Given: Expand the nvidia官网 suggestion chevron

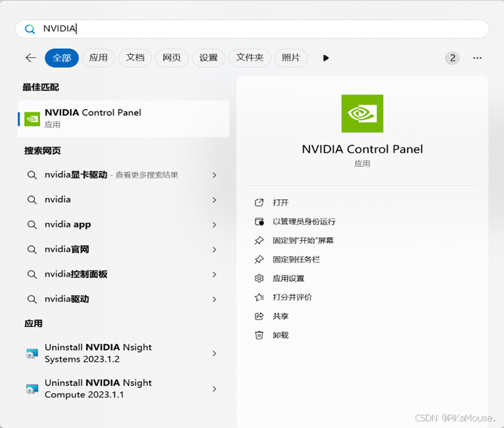Looking at the screenshot, I should [214, 250].
